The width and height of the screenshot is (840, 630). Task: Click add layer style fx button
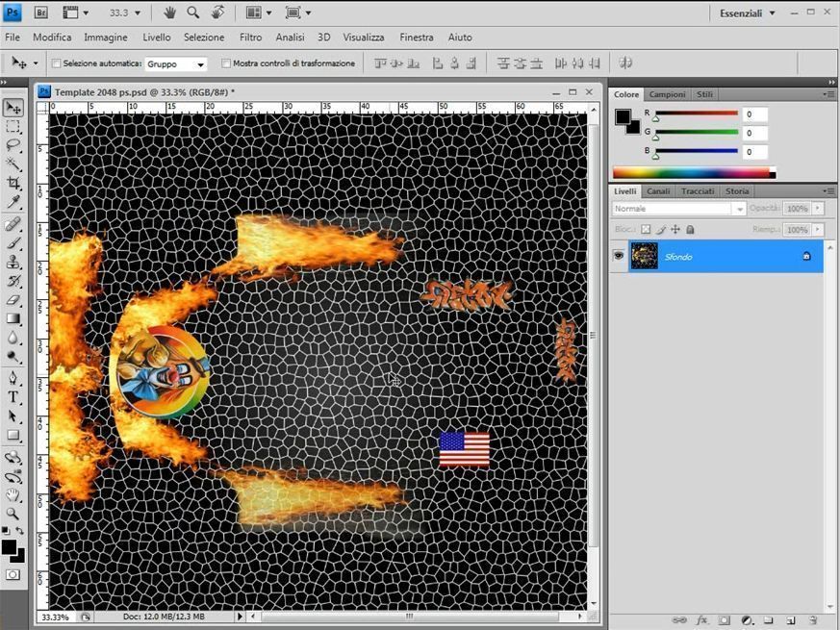point(701,620)
